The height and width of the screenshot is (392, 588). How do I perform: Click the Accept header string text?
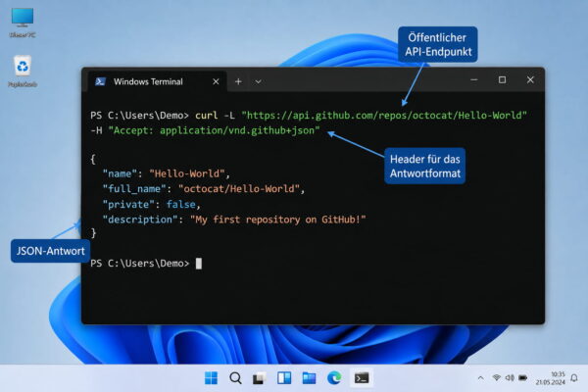214,130
